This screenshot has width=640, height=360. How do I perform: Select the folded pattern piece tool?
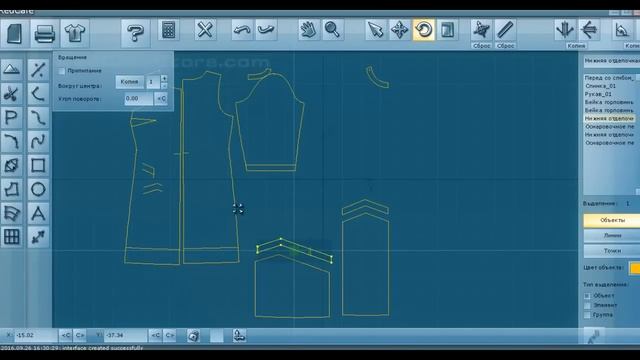[x=12, y=213]
